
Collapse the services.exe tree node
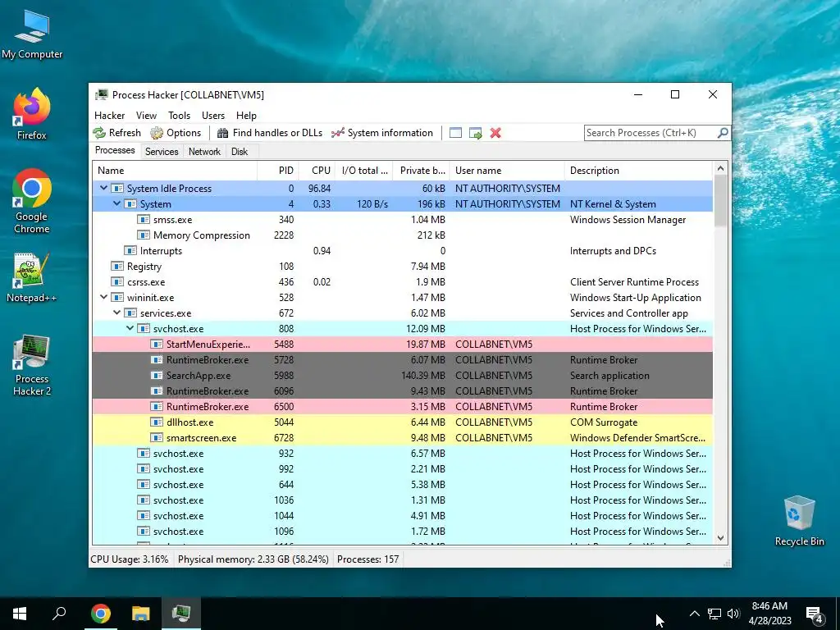(116, 313)
